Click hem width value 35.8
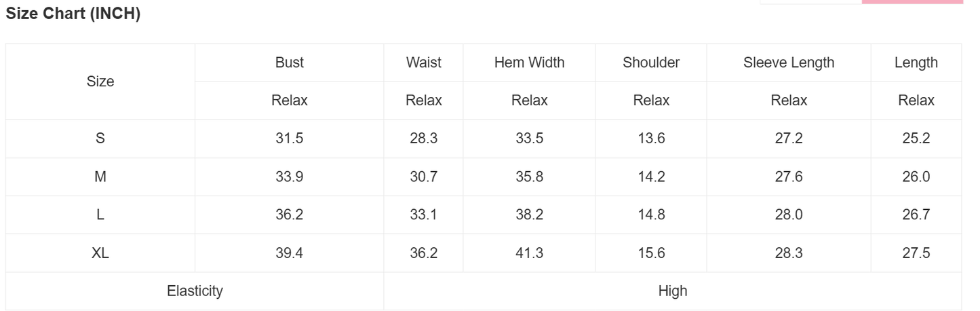Image resolution: width=980 pixels, height=311 pixels. (529, 177)
